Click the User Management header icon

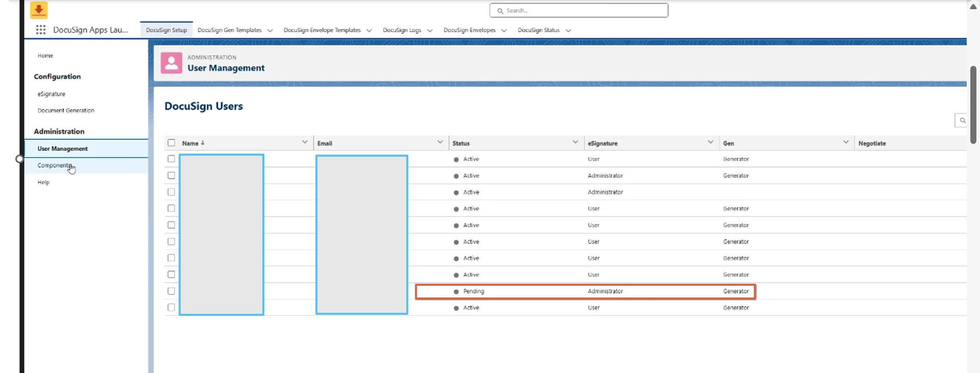171,63
